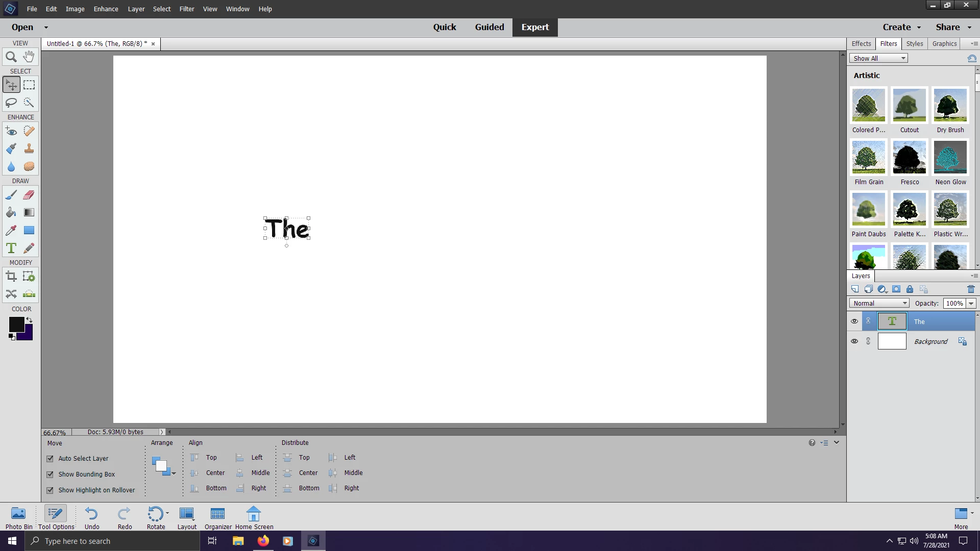Expand the Show All filter dropdown
The height and width of the screenshot is (551, 980).
click(878, 58)
